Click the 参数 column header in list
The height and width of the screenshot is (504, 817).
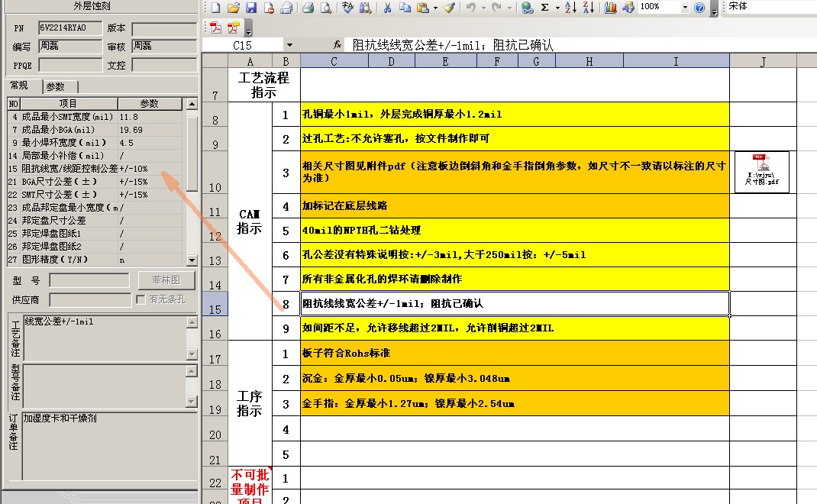150,104
